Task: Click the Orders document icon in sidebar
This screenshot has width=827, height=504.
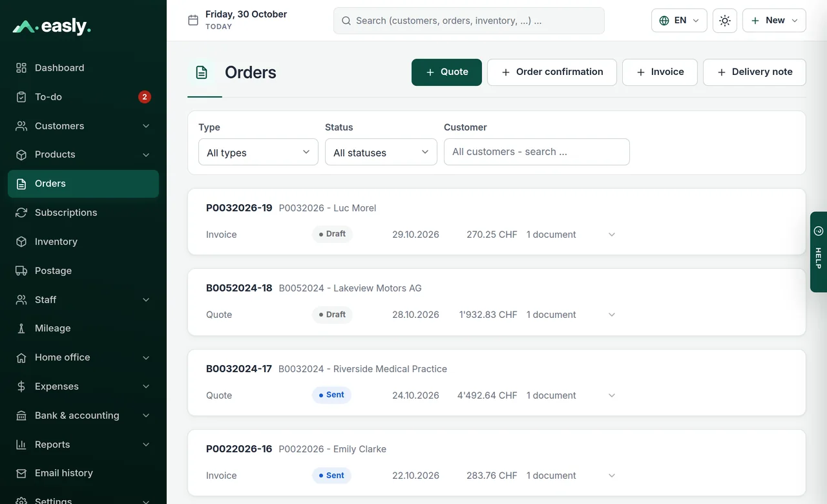Action: 21,184
